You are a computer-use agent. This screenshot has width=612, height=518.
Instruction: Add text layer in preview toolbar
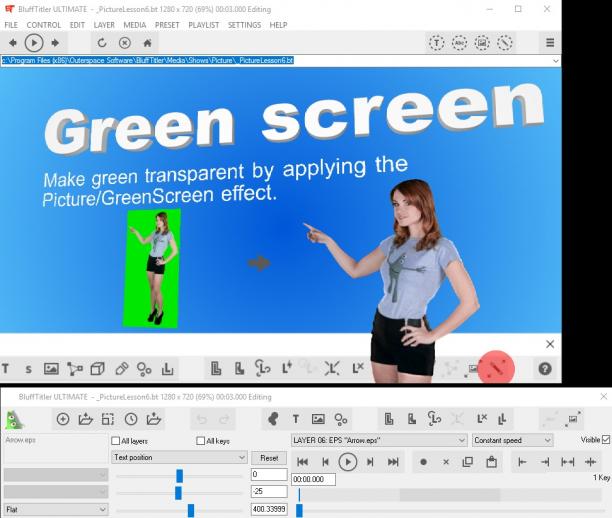[x=5, y=368]
